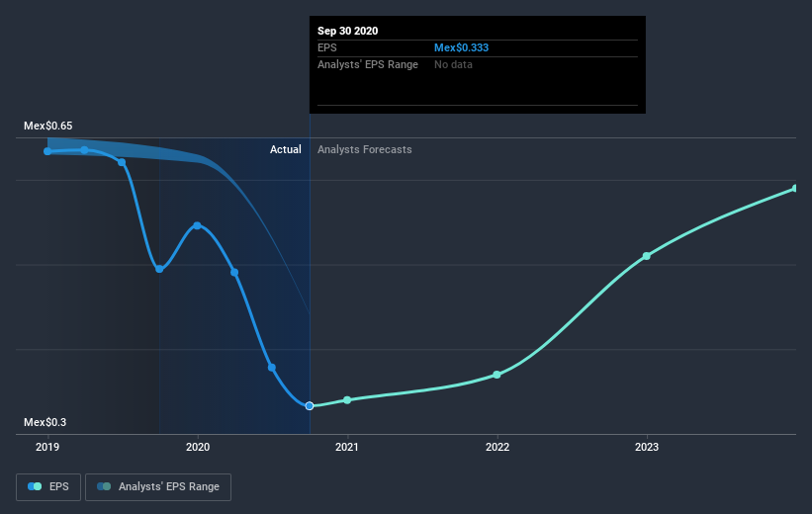Screen dimensions: 812x514
Task: Click the Analysts' EPS Range color swatch
Action: point(104,486)
